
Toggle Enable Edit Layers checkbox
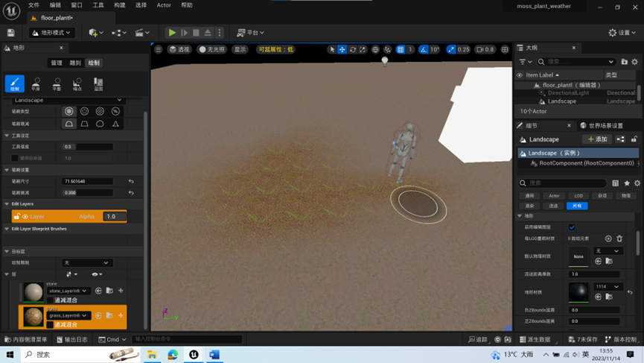click(x=572, y=227)
